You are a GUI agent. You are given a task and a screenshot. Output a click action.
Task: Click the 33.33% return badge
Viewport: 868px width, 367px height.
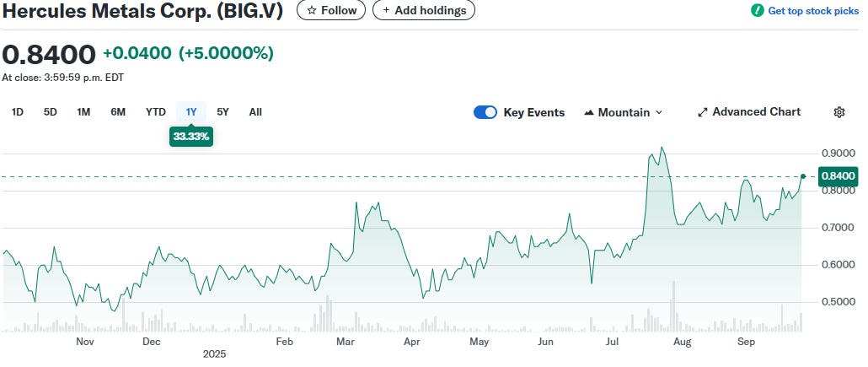tap(191, 137)
